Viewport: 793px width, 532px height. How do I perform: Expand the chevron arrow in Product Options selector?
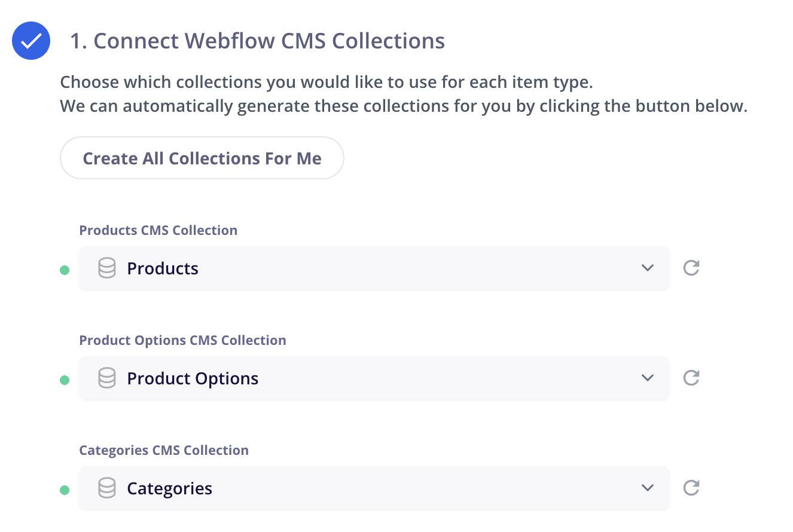[x=647, y=378]
